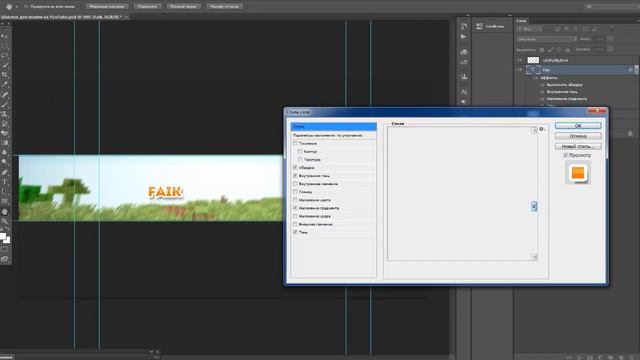The image size is (640, 360).
Task: Hide the Faik text layer
Action: [x=520, y=70]
